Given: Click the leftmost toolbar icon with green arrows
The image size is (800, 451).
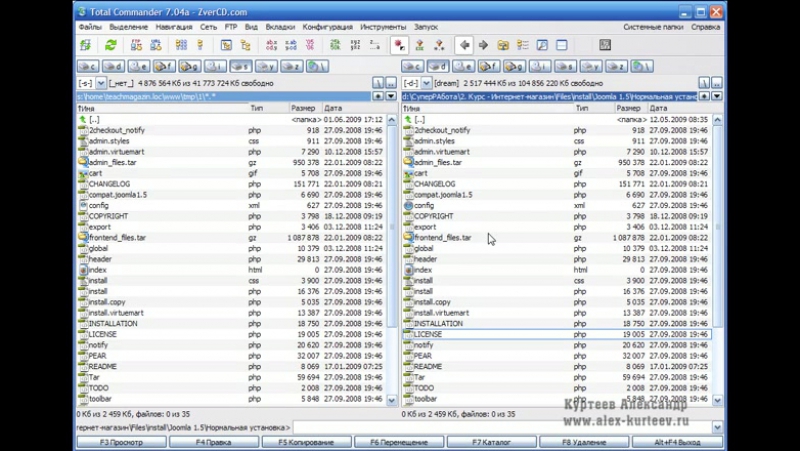Looking at the screenshot, I should point(85,45).
